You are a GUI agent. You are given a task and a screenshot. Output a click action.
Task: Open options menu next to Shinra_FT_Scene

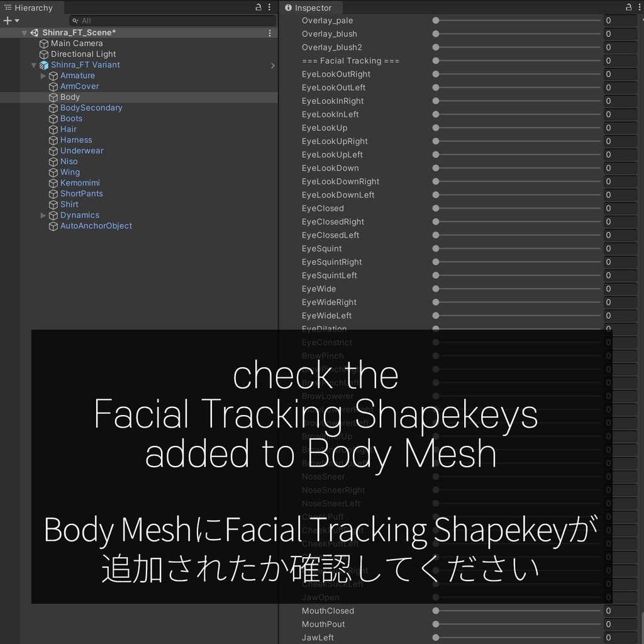tap(270, 33)
